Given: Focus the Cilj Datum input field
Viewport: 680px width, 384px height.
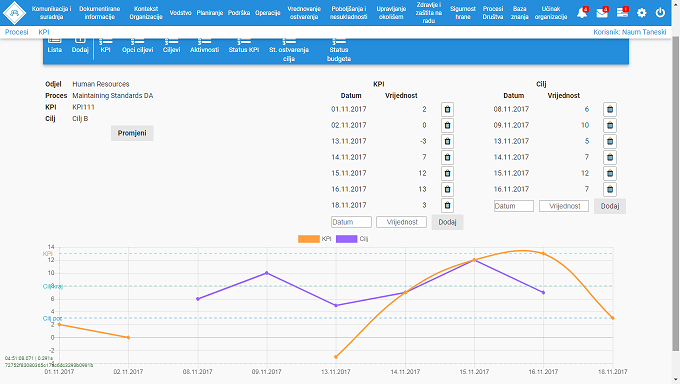Looking at the screenshot, I should 513,206.
